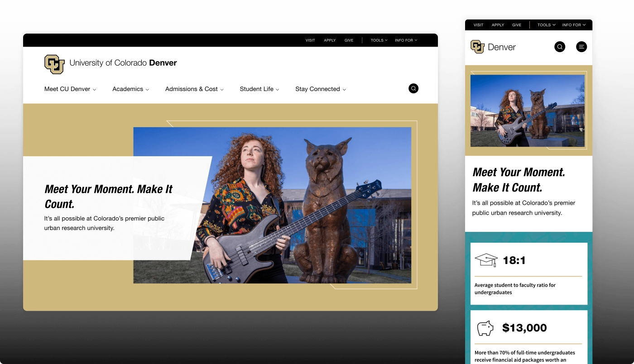This screenshot has width=634, height=364.
Task: Click Apply link in mobile top bar
Action: point(498,25)
